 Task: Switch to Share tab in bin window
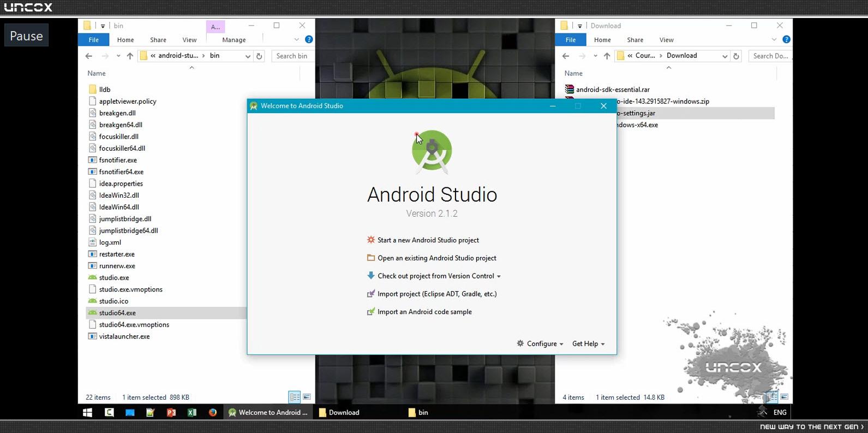click(158, 40)
